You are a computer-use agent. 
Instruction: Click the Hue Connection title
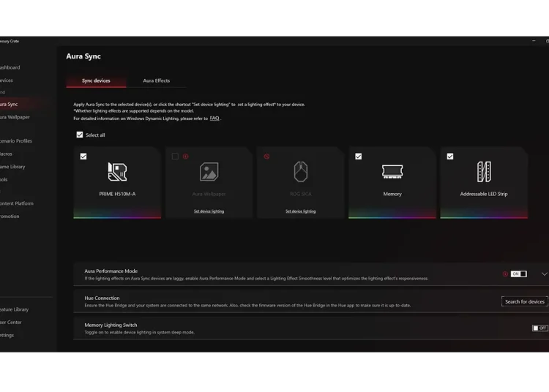(x=102, y=298)
